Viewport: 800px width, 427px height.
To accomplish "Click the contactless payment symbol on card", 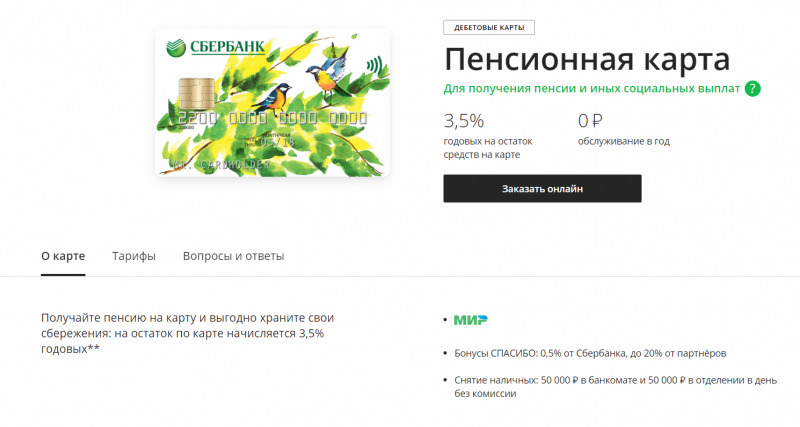I will 374,65.
